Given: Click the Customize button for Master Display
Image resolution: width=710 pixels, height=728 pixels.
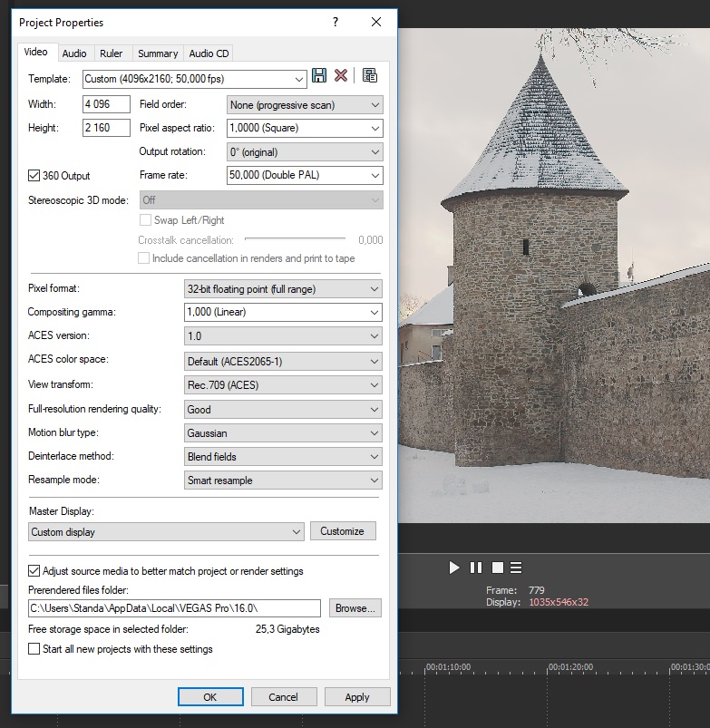Looking at the screenshot, I should tap(342, 531).
